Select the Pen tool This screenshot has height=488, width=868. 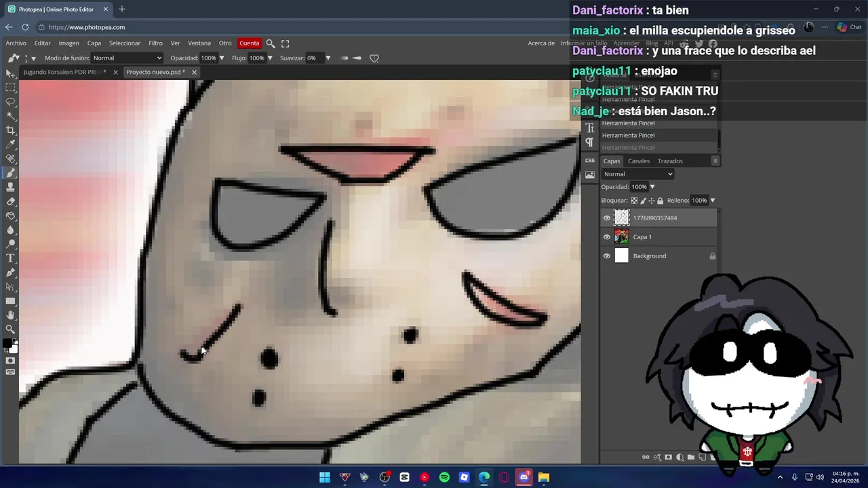pos(10,272)
